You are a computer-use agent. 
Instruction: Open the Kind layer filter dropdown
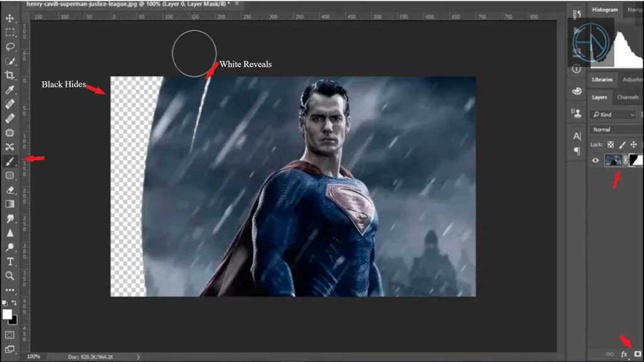pyautogui.click(x=614, y=114)
